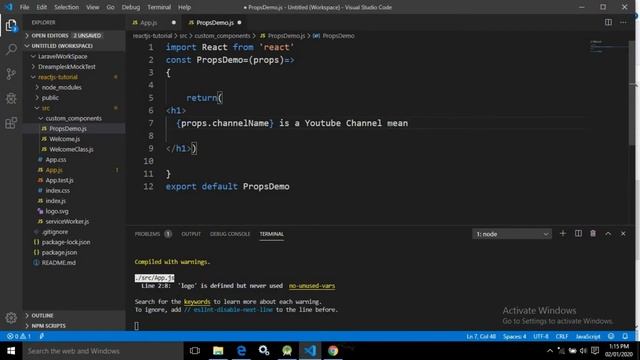Image resolution: width=640 pixels, height=360 pixels.
Task: Split the terminal panel
Action: pyautogui.click(x=578, y=233)
